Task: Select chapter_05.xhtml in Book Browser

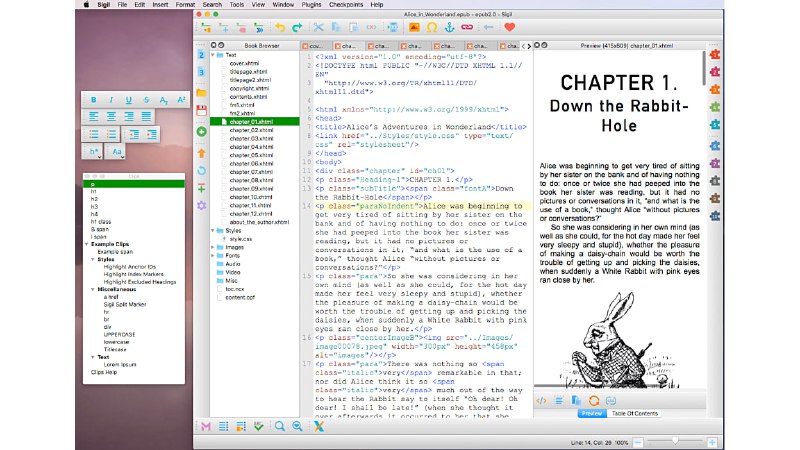Action: (243, 155)
